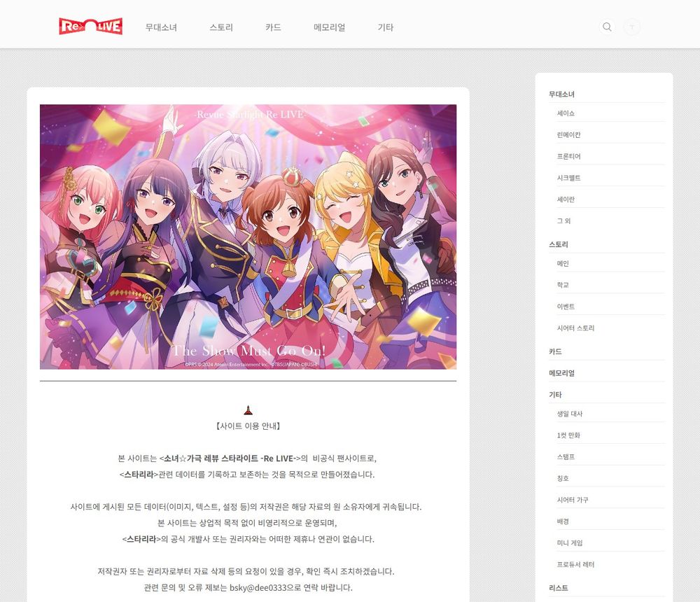700x602 pixels.
Task: Click the line beginning 저작권자 또는 권리자로부터
Action: click(x=246, y=571)
